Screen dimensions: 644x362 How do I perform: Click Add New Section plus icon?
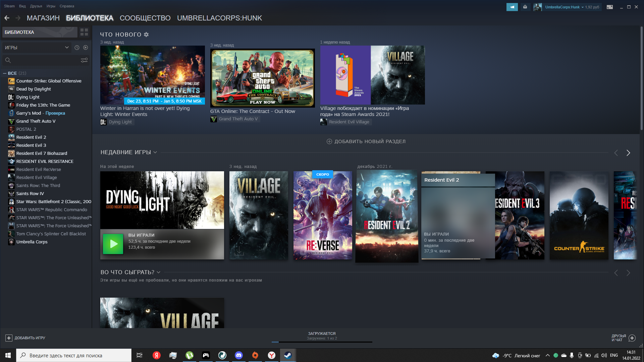(329, 141)
